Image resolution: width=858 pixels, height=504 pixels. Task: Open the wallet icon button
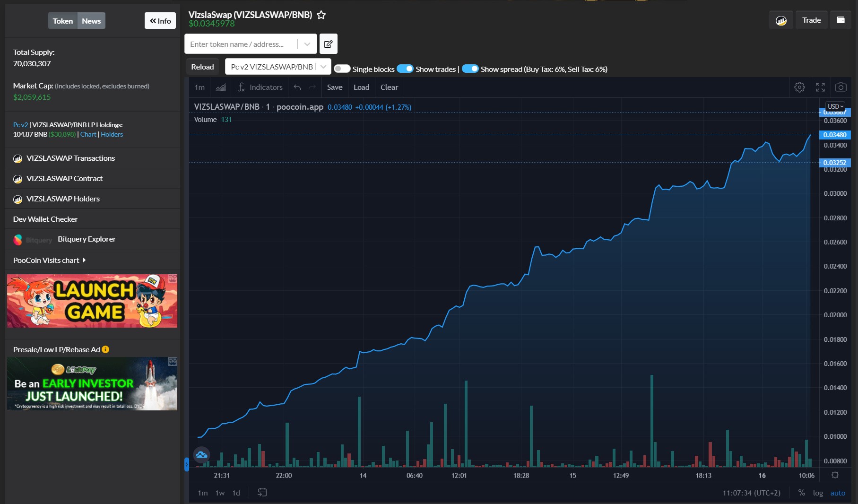[841, 20]
